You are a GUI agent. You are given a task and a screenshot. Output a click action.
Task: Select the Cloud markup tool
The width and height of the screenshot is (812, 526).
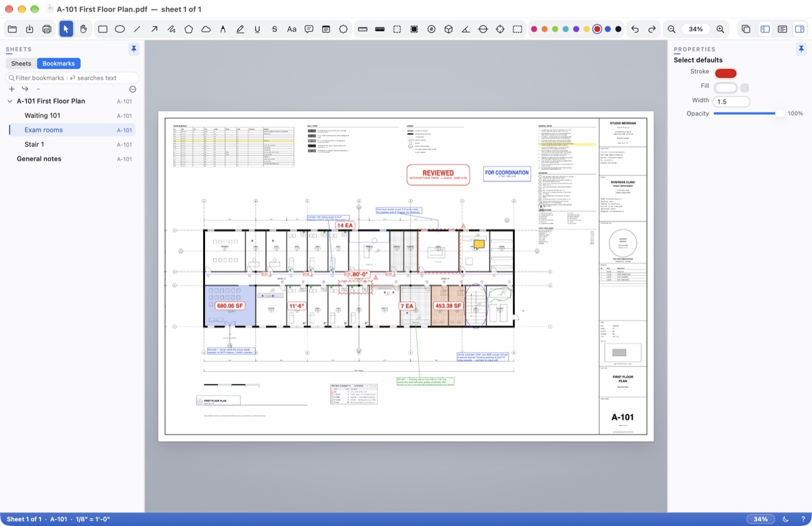[x=206, y=29]
